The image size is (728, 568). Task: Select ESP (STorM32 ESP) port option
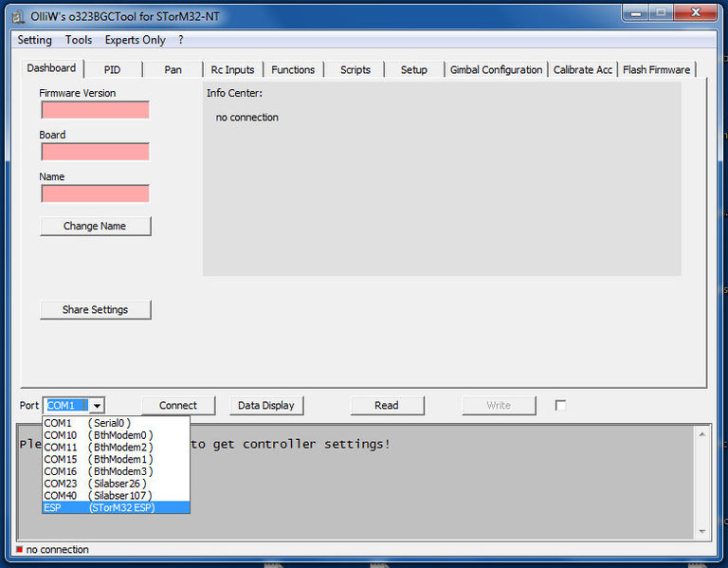pyautogui.click(x=116, y=507)
